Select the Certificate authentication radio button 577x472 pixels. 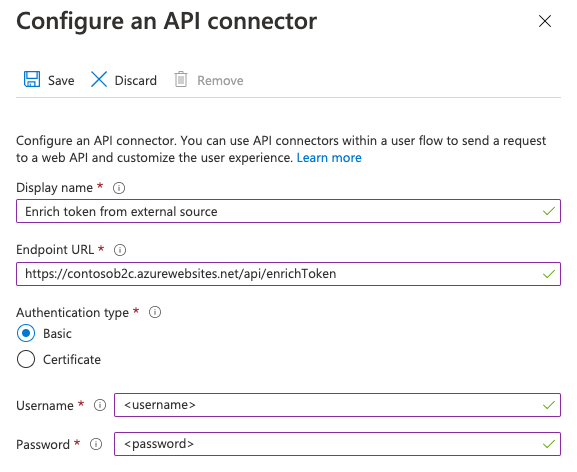click(x=26, y=359)
